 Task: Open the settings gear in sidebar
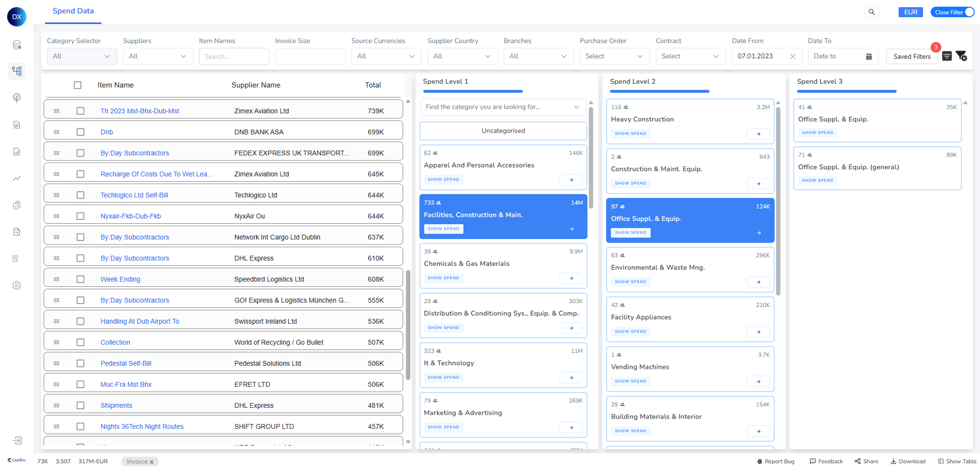[17, 285]
